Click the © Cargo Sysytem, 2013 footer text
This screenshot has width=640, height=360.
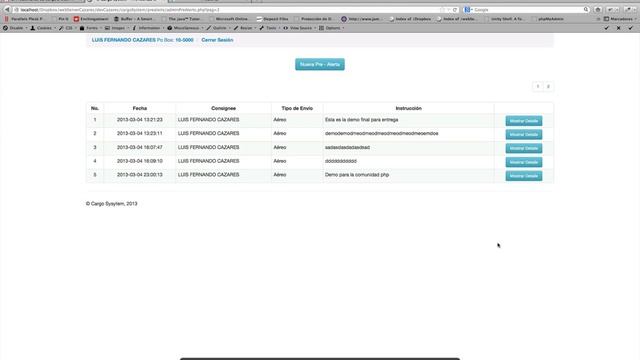tap(111, 204)
